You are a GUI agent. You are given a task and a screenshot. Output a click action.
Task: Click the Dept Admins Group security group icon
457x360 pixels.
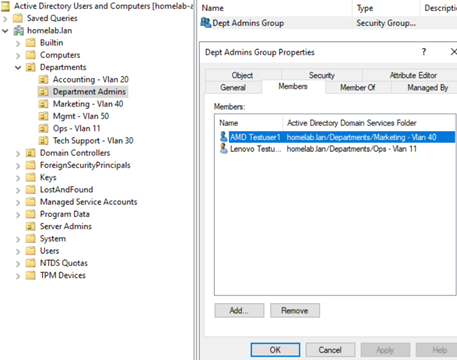206,23
